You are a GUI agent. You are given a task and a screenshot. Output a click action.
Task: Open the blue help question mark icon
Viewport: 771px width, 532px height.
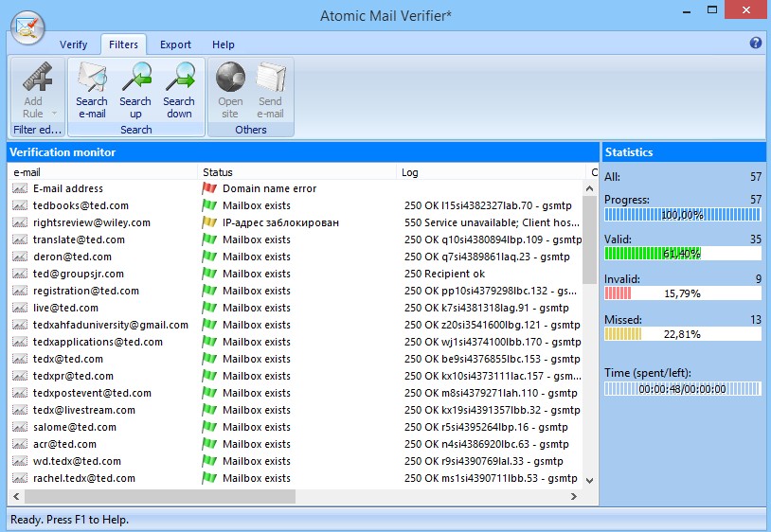click(755, 44)
